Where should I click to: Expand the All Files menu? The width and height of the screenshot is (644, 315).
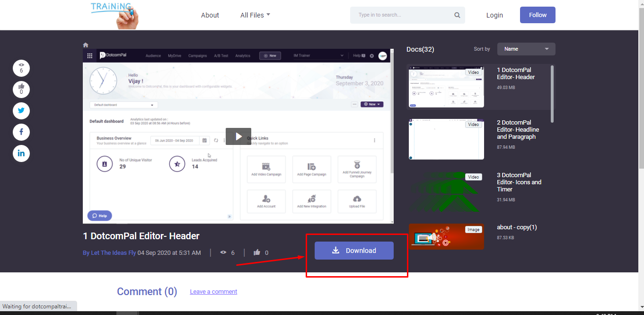point(255,15)
